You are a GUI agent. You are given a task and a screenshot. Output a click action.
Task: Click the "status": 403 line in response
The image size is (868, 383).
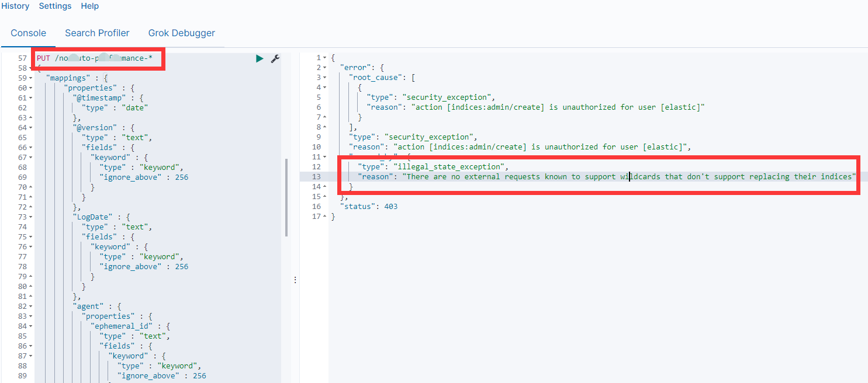[368, 207]
